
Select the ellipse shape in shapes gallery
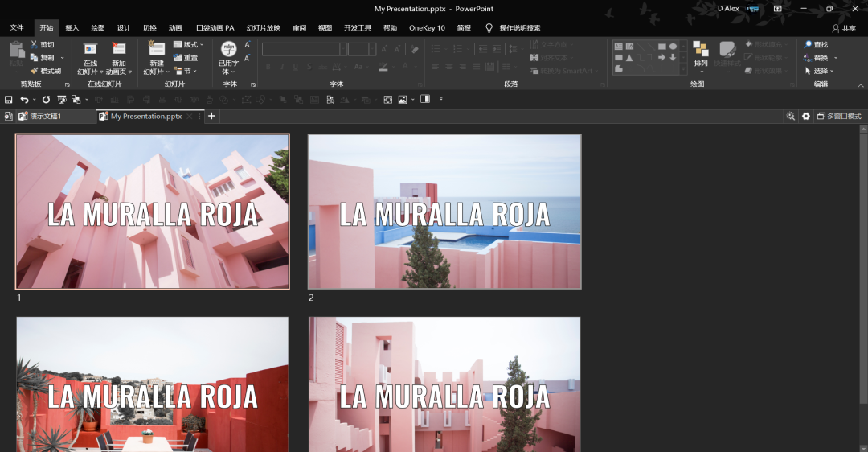[x=673, y=47]
